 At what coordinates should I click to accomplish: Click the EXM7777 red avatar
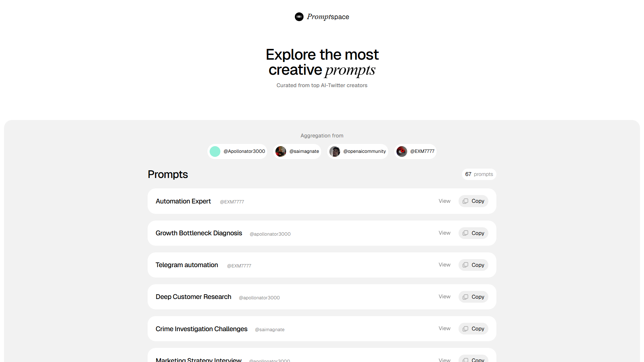(x=401, y=152)
